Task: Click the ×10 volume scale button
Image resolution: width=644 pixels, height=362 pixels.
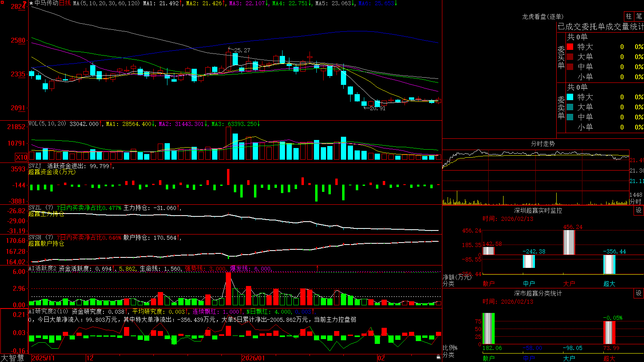Action: [21, 157]
